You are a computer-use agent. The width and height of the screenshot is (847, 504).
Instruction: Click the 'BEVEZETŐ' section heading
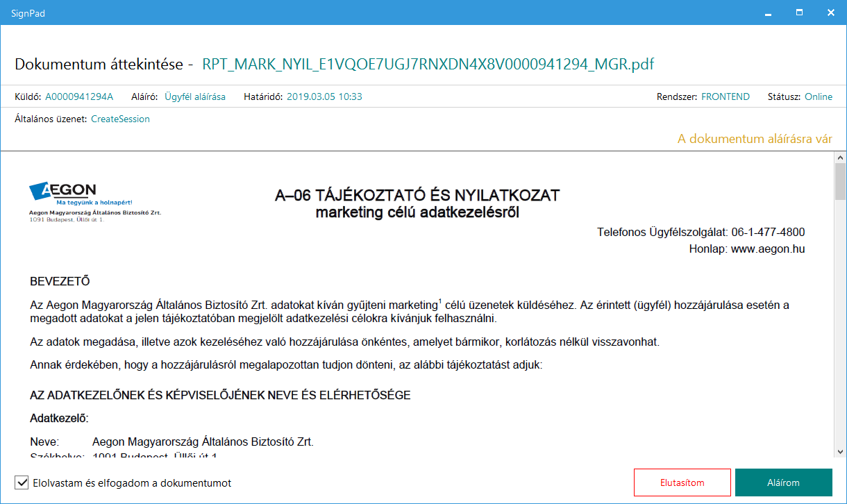coord(60,281)
